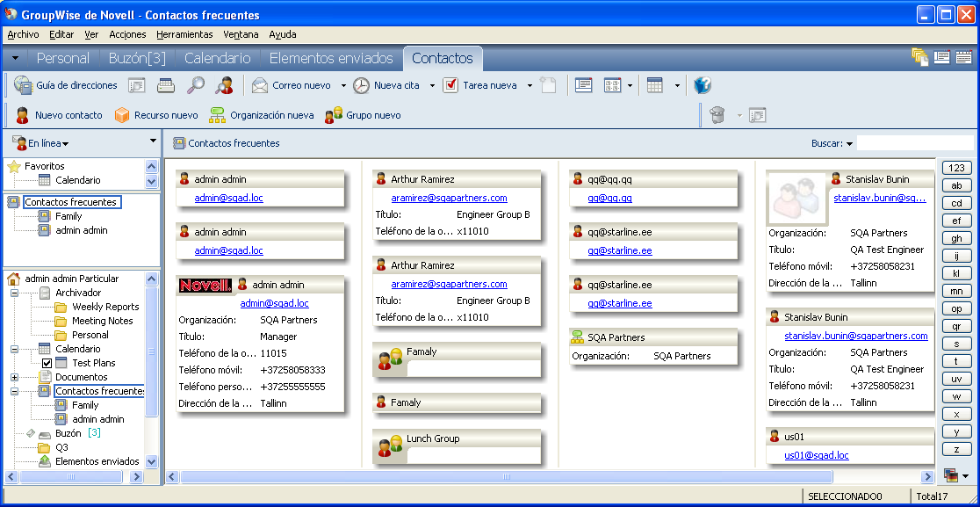Click the SELECCIONADO0 status bar entry
Screen dimensions: 980x507
pos(845,496)
